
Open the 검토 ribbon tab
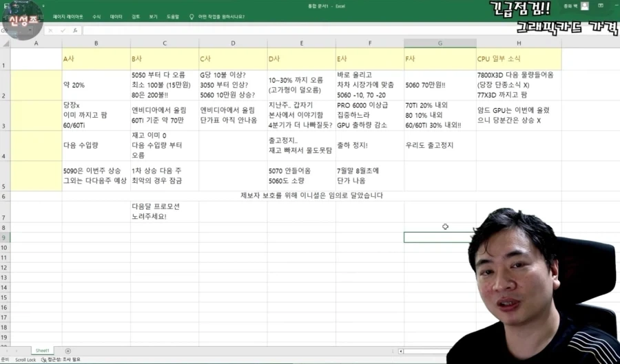click(136, 17)
